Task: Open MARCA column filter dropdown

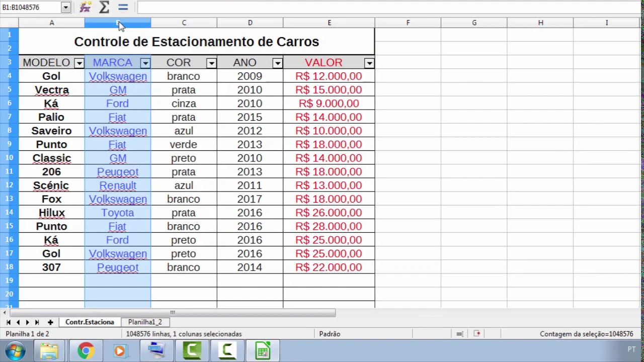Action: [x=145, y=63]
